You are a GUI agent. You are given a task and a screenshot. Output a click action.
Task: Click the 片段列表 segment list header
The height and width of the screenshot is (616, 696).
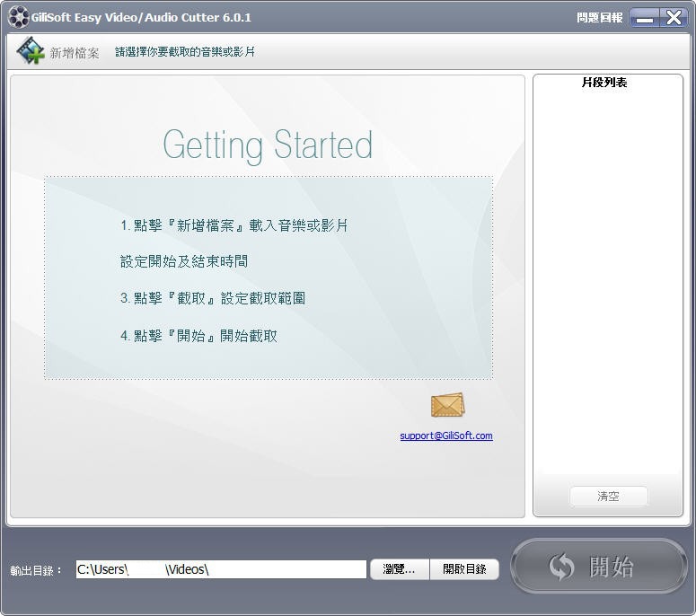(604, 83)
